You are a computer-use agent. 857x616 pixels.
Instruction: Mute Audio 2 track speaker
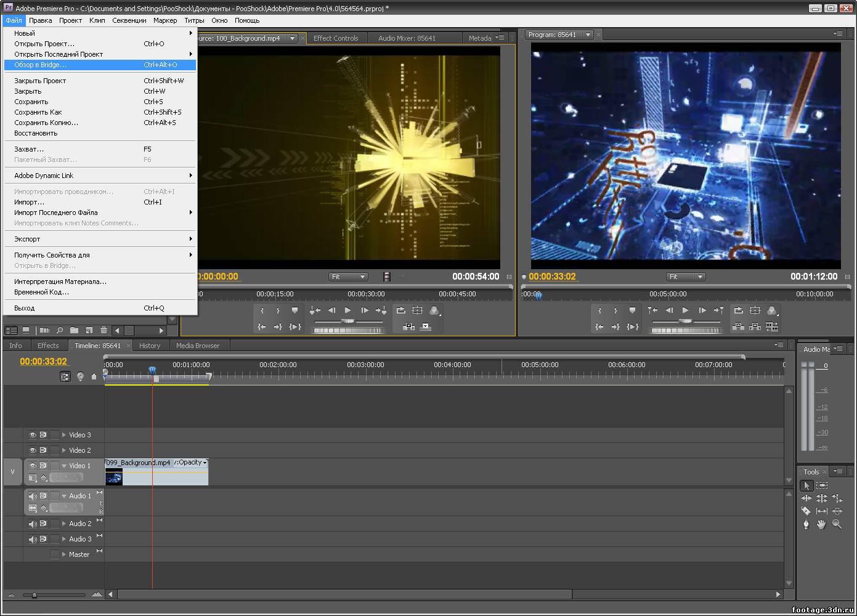(x=33, y=524)
